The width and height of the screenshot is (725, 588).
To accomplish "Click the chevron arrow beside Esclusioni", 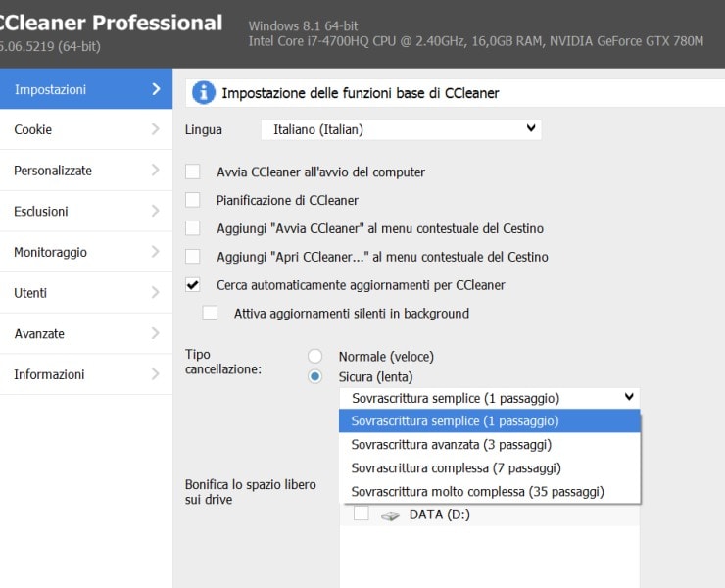I will (x=155, y=211).
